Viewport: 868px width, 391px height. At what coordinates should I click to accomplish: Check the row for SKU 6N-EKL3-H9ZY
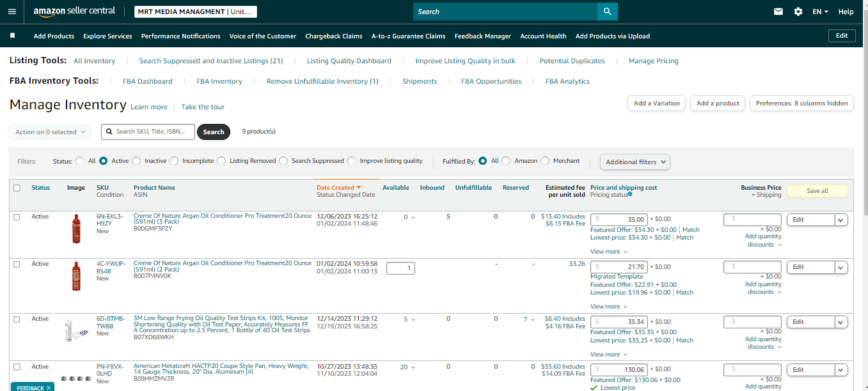[x=17, y=217]
